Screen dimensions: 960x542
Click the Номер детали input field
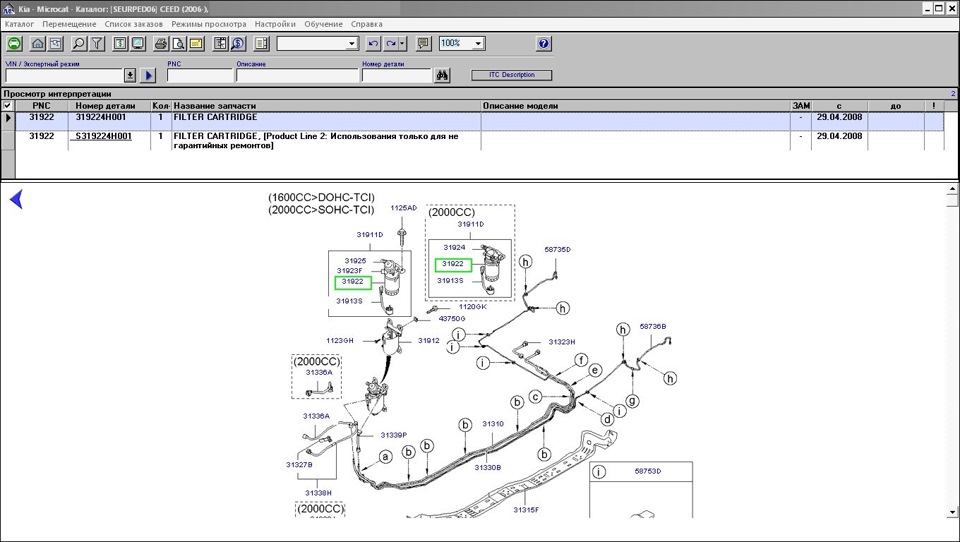point(397,75)
